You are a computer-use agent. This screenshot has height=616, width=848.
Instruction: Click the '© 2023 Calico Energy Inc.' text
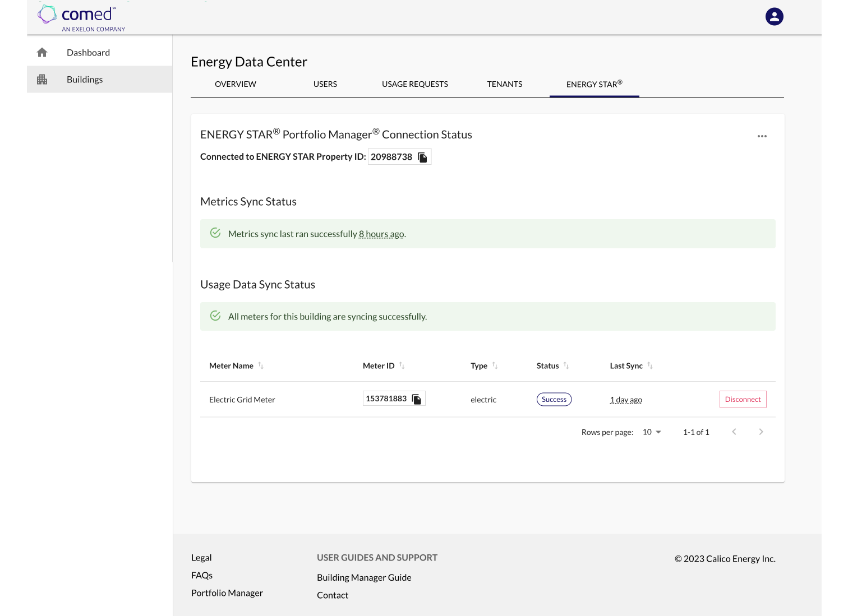(725, 559)
